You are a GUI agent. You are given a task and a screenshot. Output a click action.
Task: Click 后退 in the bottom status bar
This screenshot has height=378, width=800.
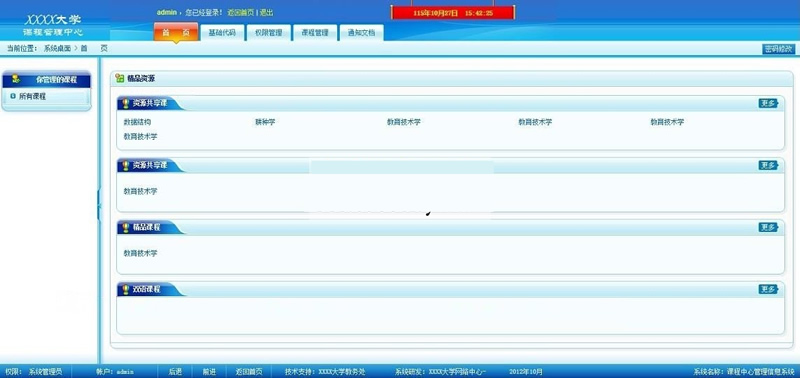pyautogui.click(x=176, y=372)
